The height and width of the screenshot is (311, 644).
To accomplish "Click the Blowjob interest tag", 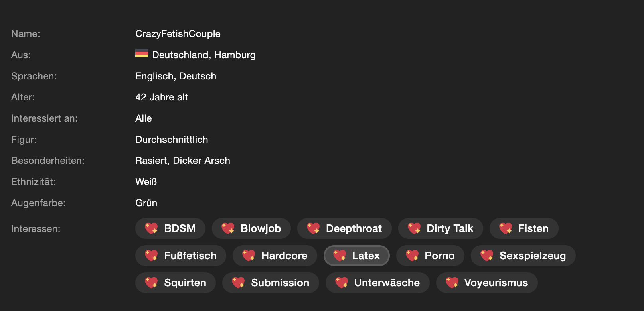I will (x=251, y=228).
